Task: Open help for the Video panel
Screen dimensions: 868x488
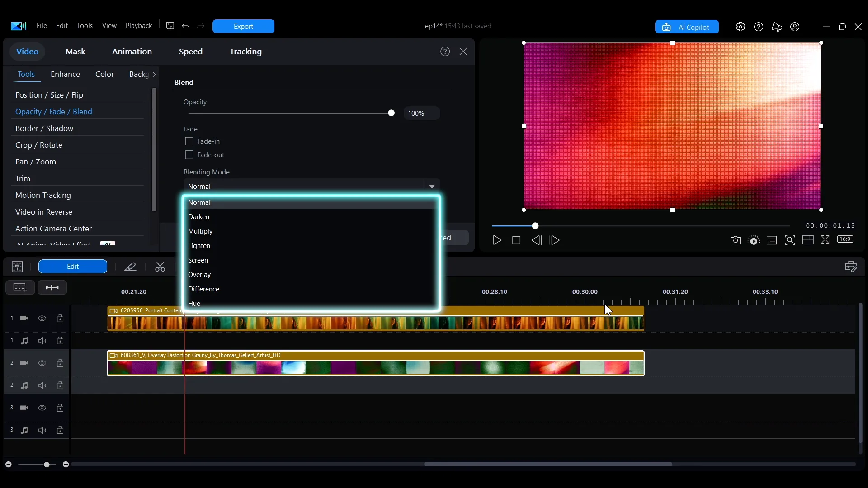Action: click(x=445, y=52)
